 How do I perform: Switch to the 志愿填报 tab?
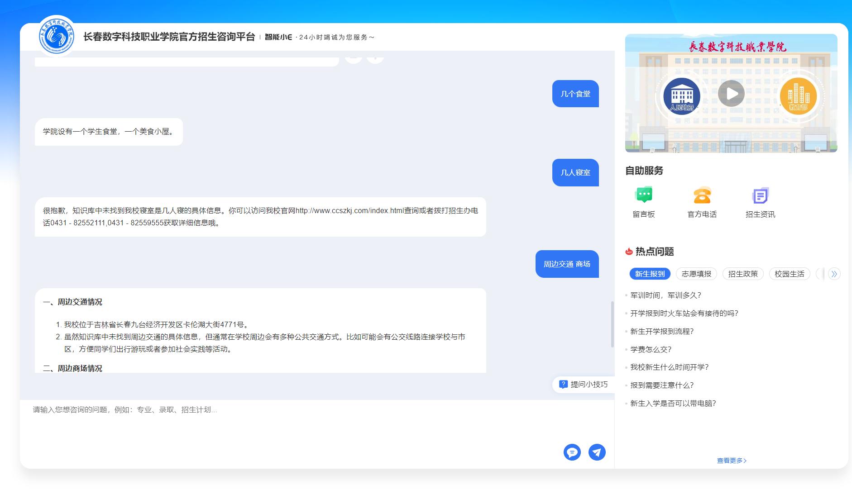pyautogui.click(x=696, y=274)
